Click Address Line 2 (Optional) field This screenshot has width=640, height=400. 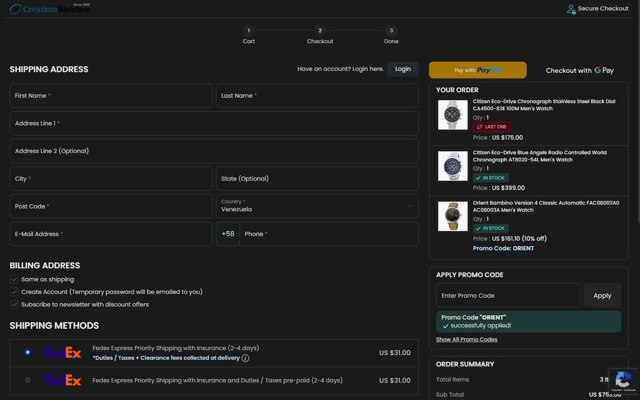[x=214, y=151]
